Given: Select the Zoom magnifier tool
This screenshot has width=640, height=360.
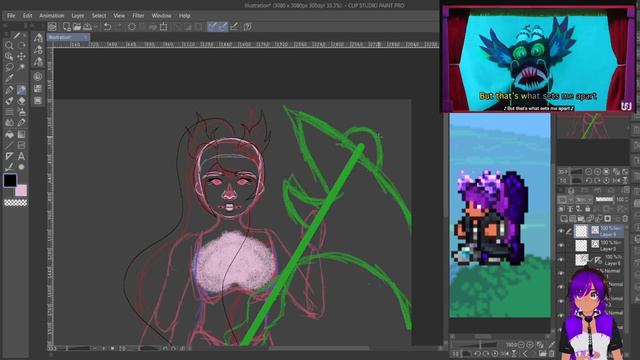Looking at the screenshot, I should click(9, 46).
